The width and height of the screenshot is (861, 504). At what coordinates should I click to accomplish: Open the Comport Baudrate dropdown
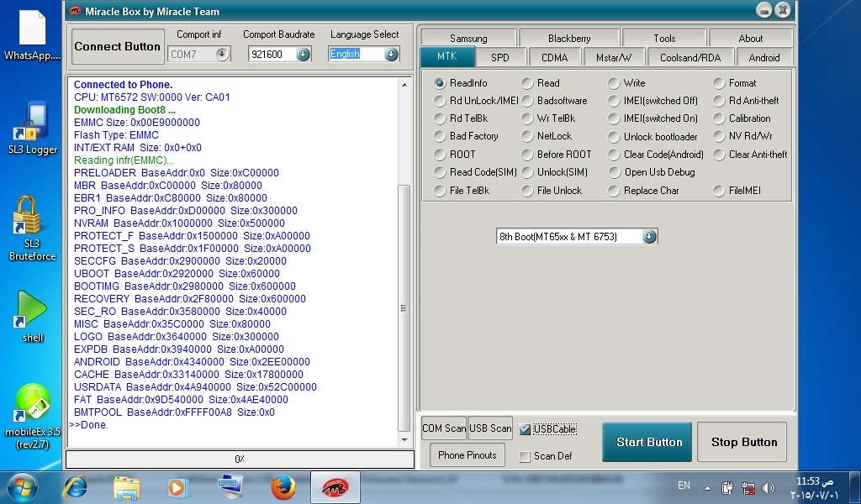pos(303,54)
